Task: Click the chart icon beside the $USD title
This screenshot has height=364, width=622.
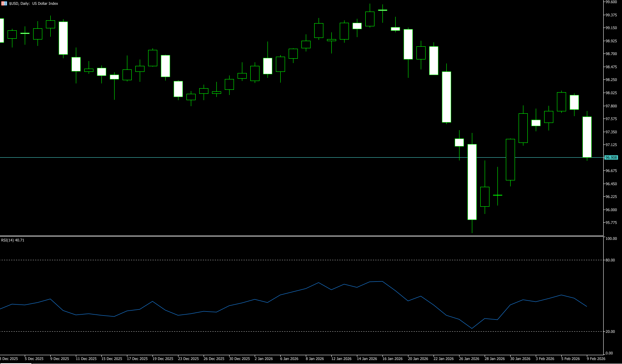Action: [x=4, y=4]
